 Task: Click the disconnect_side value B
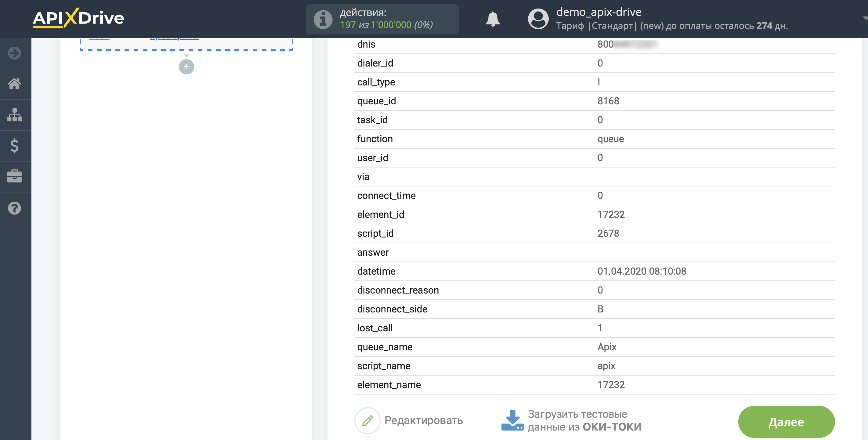(600, 309)
